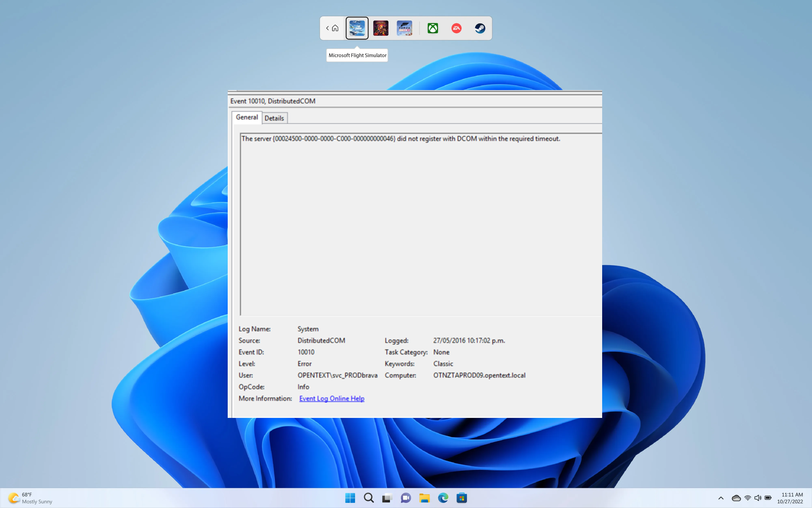Select Level value Error
This screenshot has height=508, width=812.
click(305, 364)
